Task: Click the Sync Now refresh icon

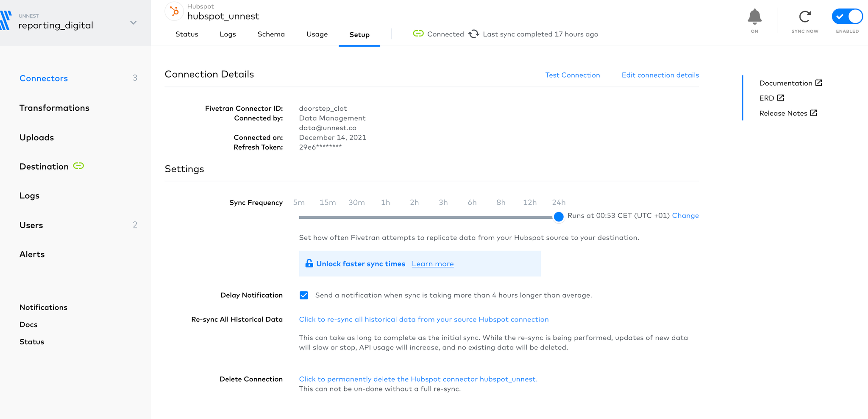Action: (805, 17)
